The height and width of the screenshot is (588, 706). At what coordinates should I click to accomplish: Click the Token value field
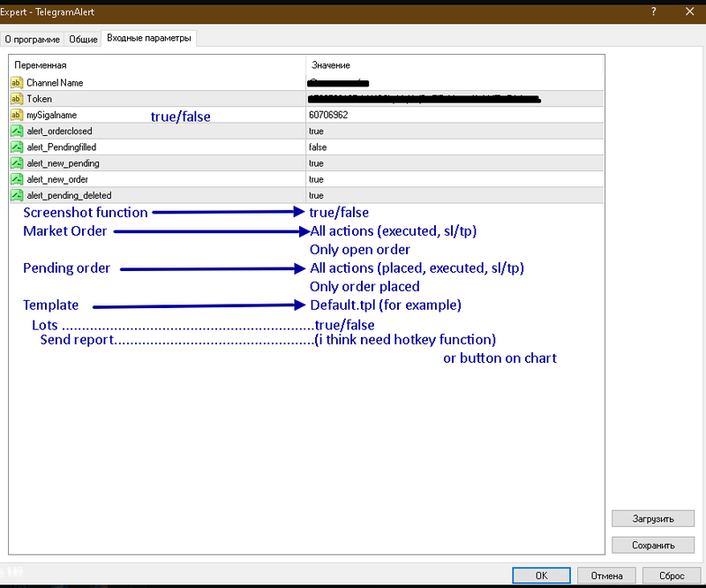pyautogui.click(x=454, y=99)
